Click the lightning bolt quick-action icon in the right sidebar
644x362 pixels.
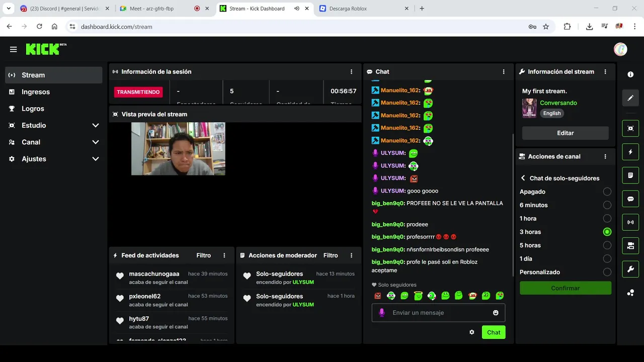coord(630,152)
